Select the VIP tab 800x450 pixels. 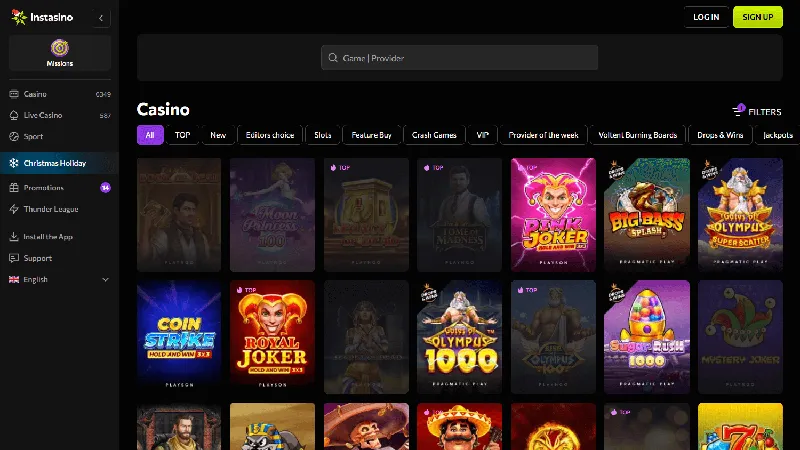(482, 135)
